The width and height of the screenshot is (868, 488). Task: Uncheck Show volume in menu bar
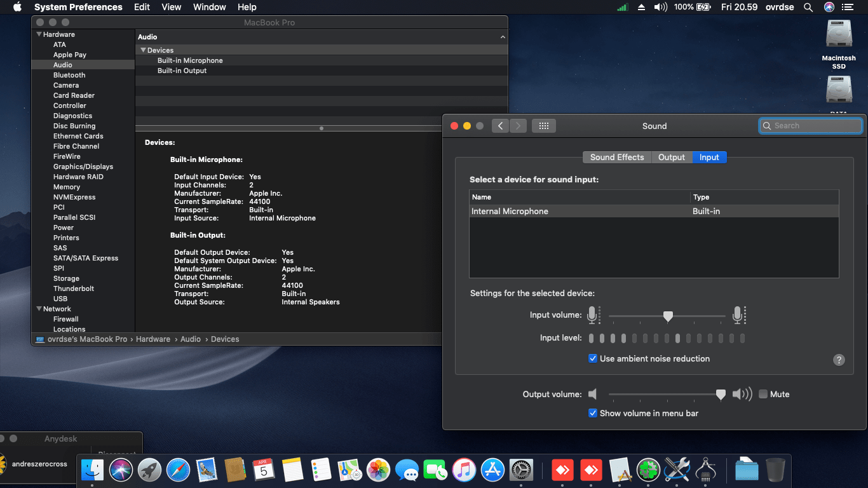tap(593, 413)
